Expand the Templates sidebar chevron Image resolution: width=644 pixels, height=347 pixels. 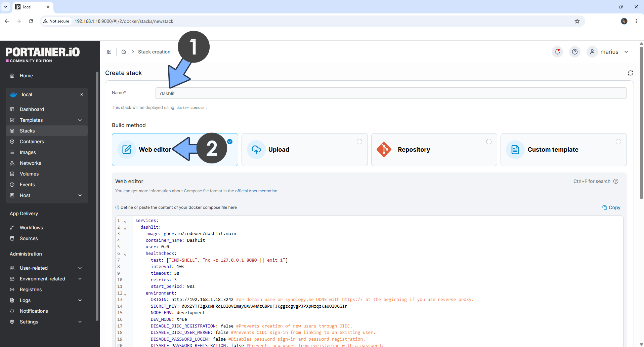click(80, 120)
